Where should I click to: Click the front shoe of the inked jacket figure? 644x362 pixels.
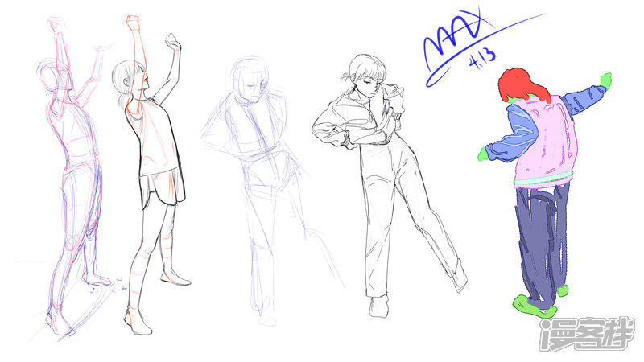point(378,306)
